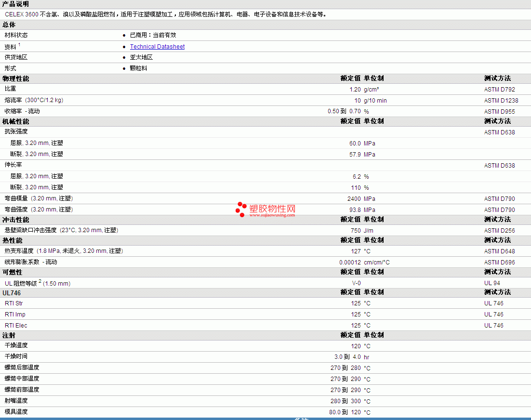Viewport: 531px width, 420px height.
Task: Select the 悬壁梁缺口冲击强度 row label
Action: tap(61, 231)
